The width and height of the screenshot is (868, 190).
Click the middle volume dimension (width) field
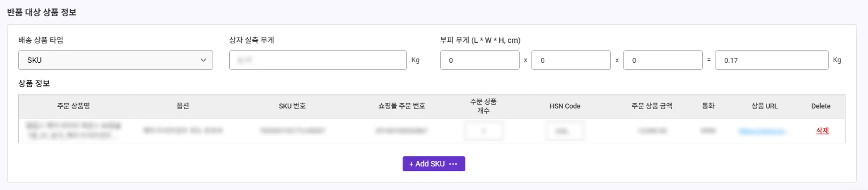[571, 60]
